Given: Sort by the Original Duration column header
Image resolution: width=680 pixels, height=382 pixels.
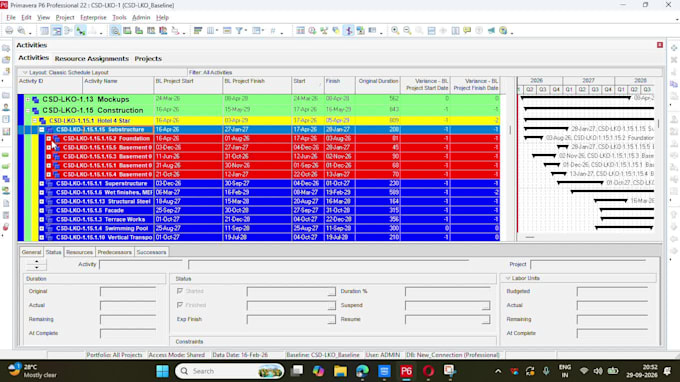Looking at the screenshot, I should tap(378, 85).
